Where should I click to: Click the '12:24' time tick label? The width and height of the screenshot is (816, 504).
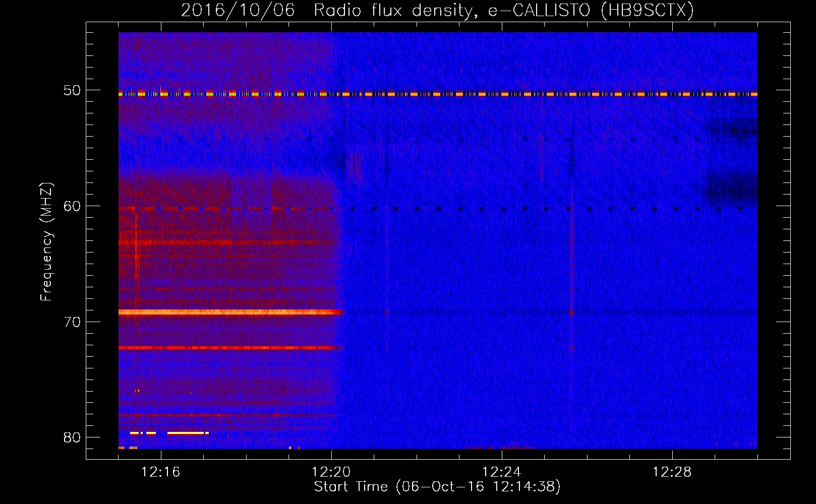point(501,472)
